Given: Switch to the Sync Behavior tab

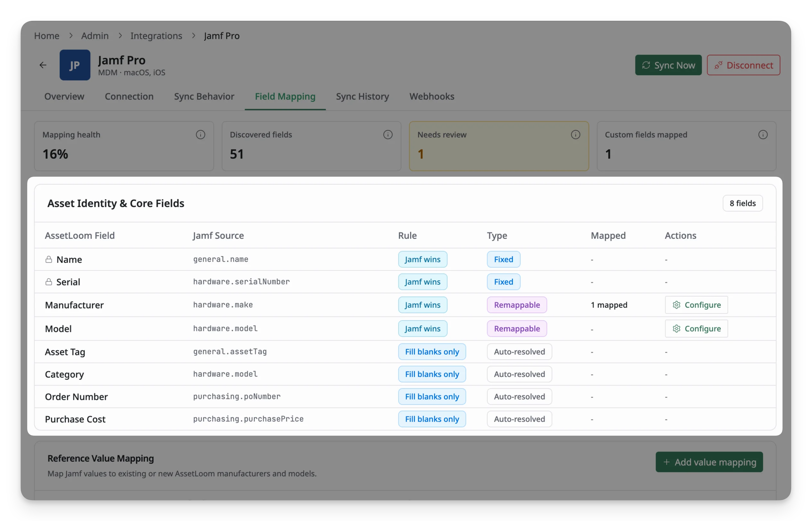Looking at the screenshot, I should coord(204,97).
